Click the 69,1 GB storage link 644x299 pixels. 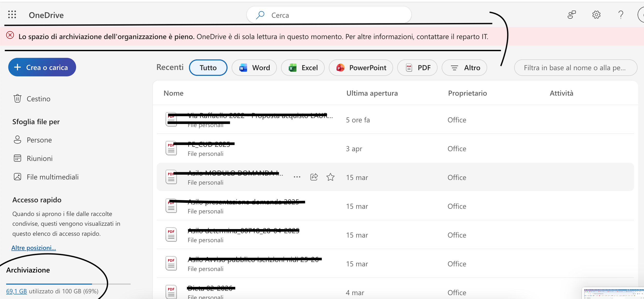click(x=16, y=291)
